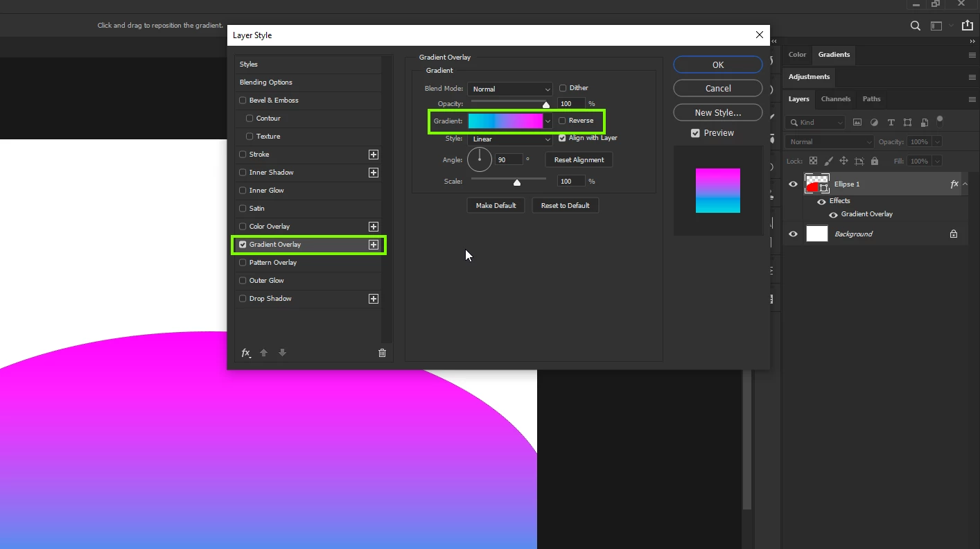The height and width of the screenshot is (549, 980).
Task: Switch to the Color tab
Action: click(797, 55)
